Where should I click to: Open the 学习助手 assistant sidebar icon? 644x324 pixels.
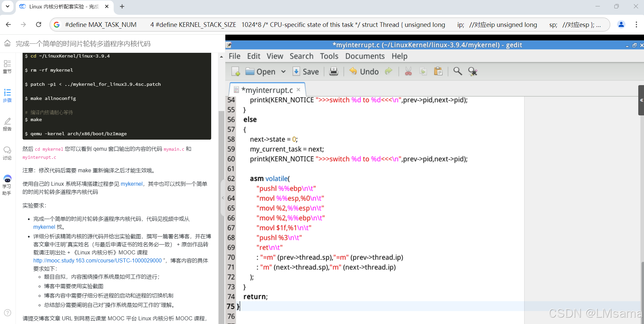pos(7,185)
